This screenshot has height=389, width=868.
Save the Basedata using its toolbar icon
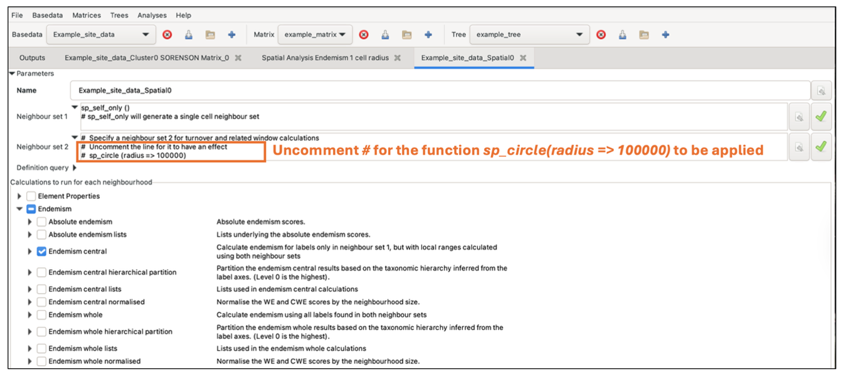click(x=189, y=35)
